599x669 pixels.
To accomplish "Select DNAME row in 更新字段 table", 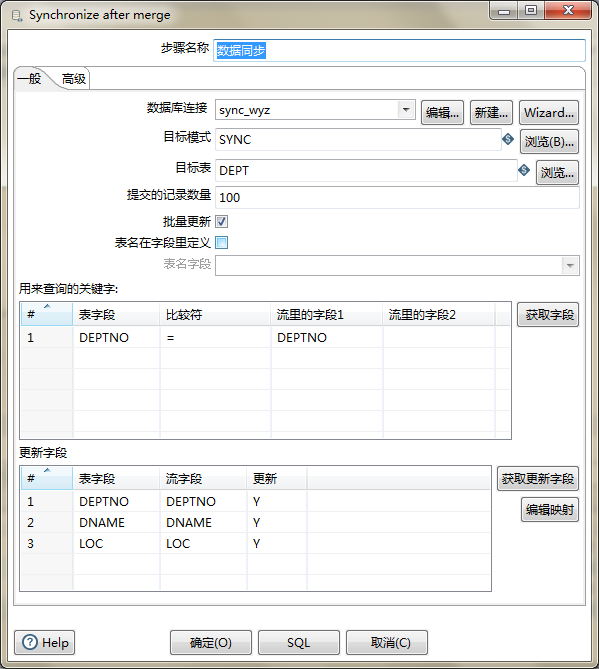I will [256, 522].
